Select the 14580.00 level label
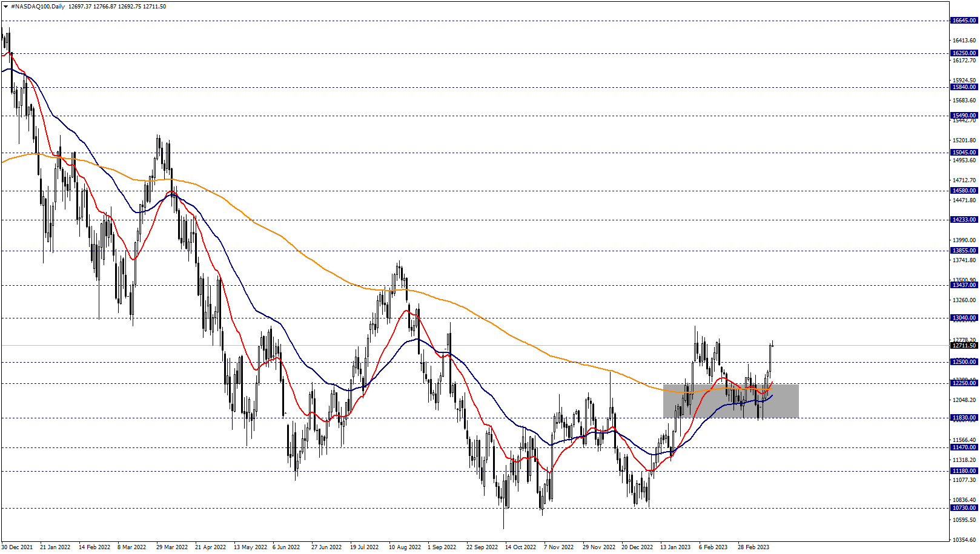The height and width of the screenshot is (554, 980). click(964, 191)
